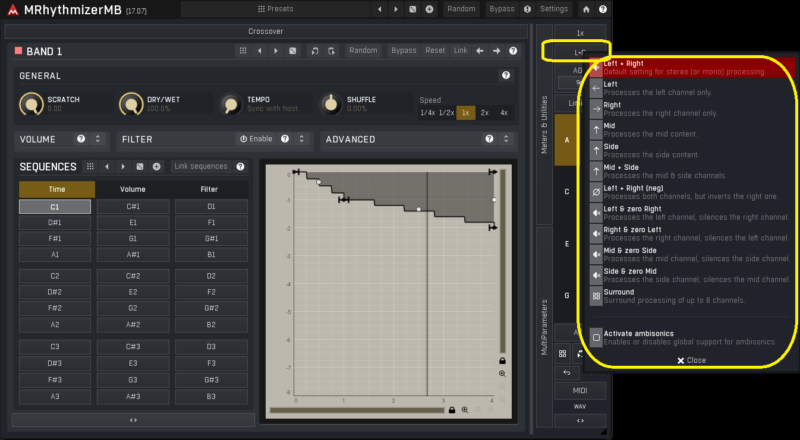Viewport: 800px width, 440px height.
Task: Randomize sequences using the dice icon
Action: (140, 166)
